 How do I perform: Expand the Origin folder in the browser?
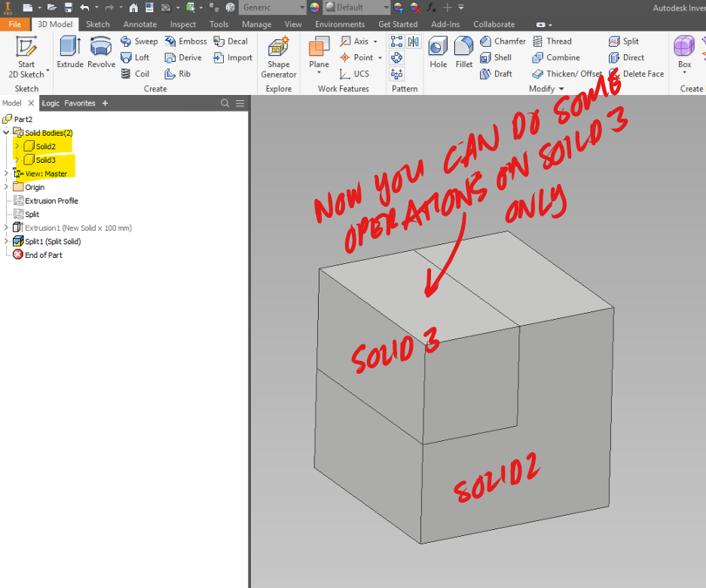(6, 186)
